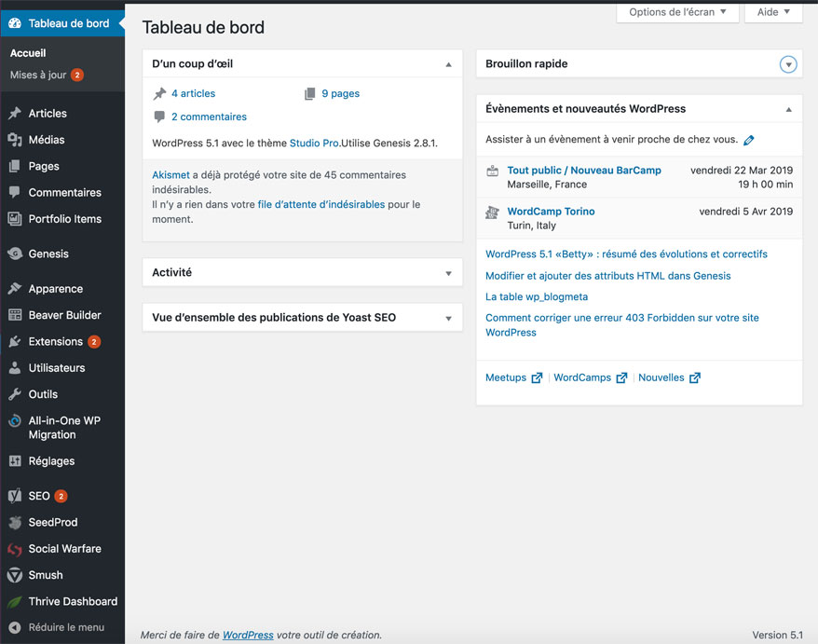This screenshot has height=644, width=818.
Task: Open the 9 pages link
Action: (341, 93)
